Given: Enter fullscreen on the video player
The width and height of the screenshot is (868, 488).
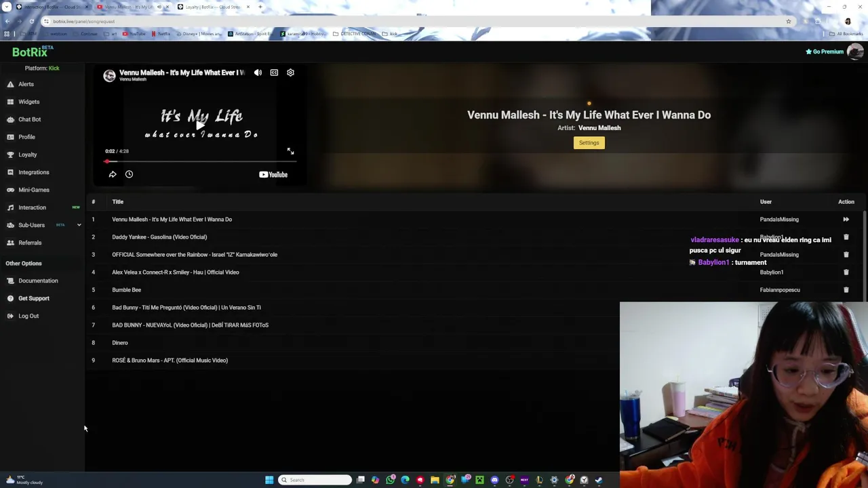Looking at the screenshot, I should coord(290,151).
